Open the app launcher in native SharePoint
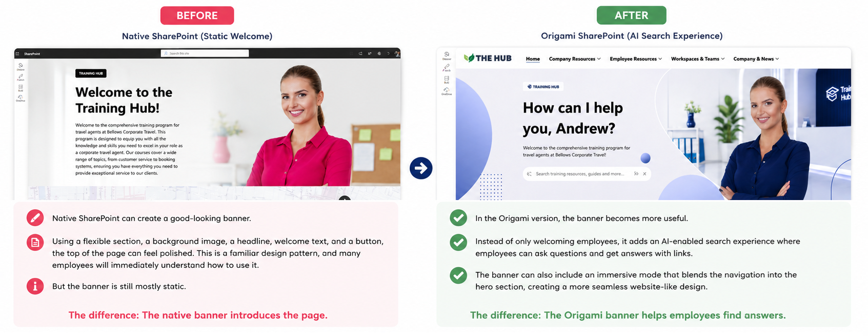Screen dimensions: 868x336 (17, 53)
